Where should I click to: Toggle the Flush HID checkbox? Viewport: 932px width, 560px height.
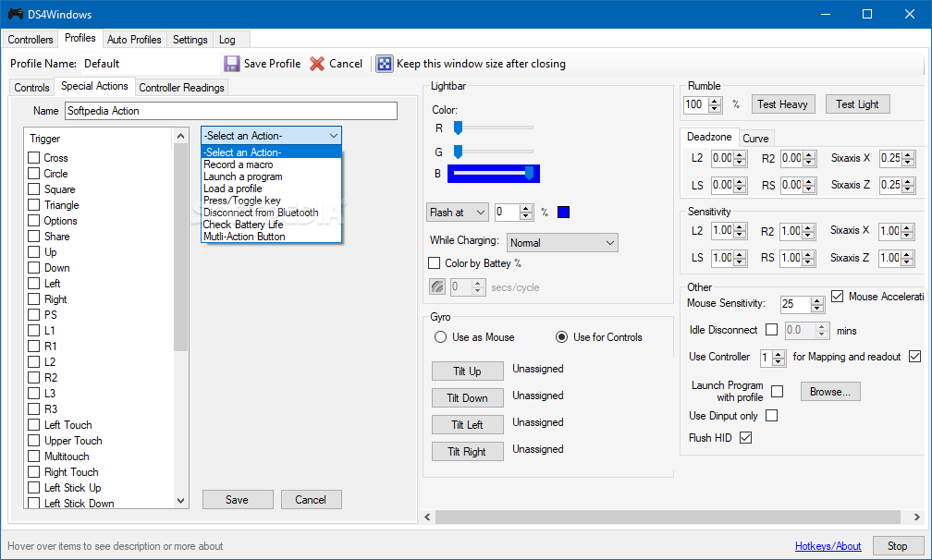(x=745, y=438)
